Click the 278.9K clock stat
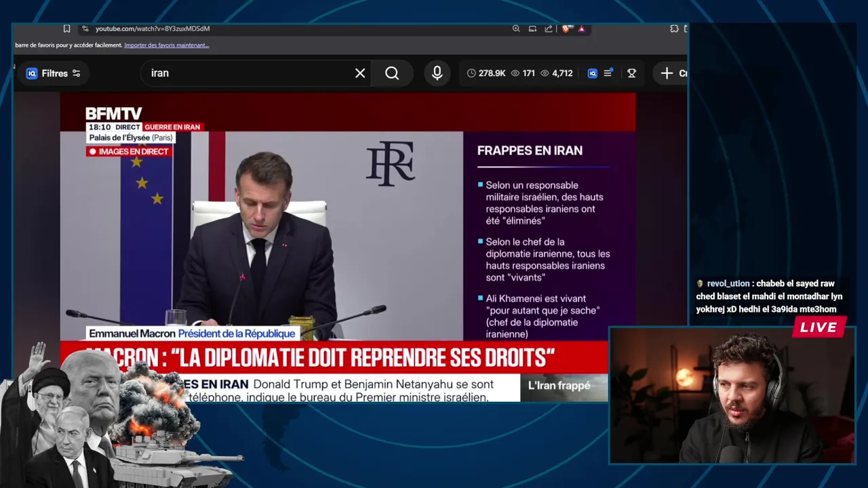Image resolution: width=868 pixels, height=488 pixels. [486, 73]
